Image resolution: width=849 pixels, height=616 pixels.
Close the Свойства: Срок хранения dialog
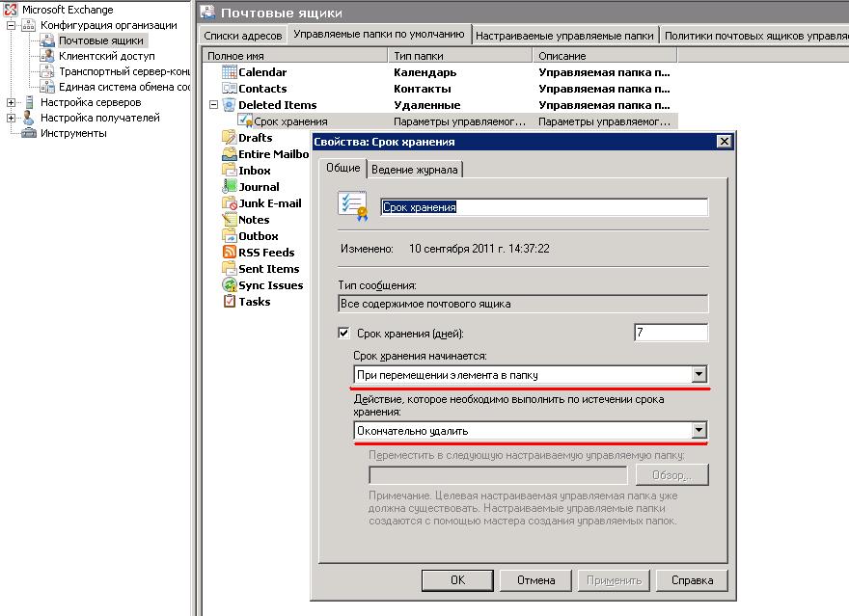tap(724, 142)
